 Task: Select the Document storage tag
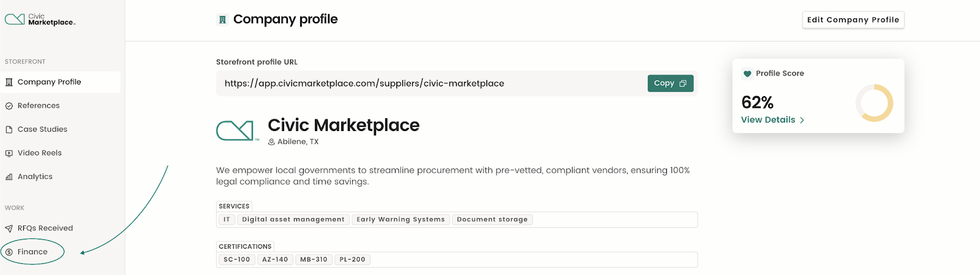(492, 219)
